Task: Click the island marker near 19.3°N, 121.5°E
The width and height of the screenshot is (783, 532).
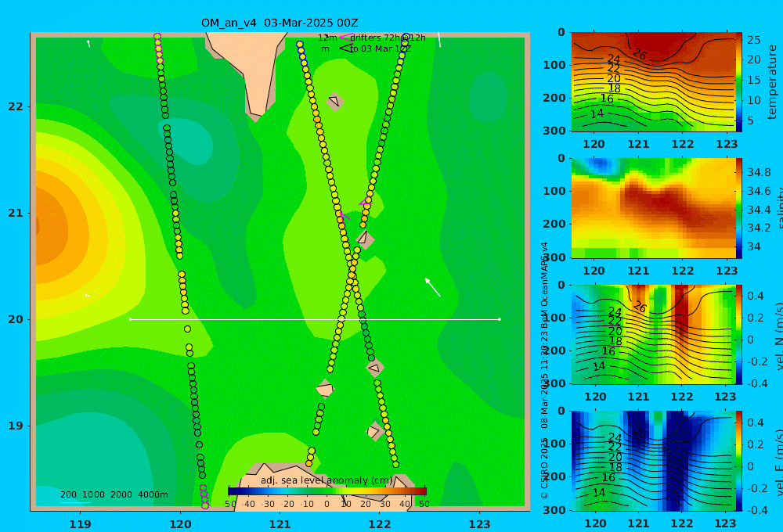Action: coord(325,389)
